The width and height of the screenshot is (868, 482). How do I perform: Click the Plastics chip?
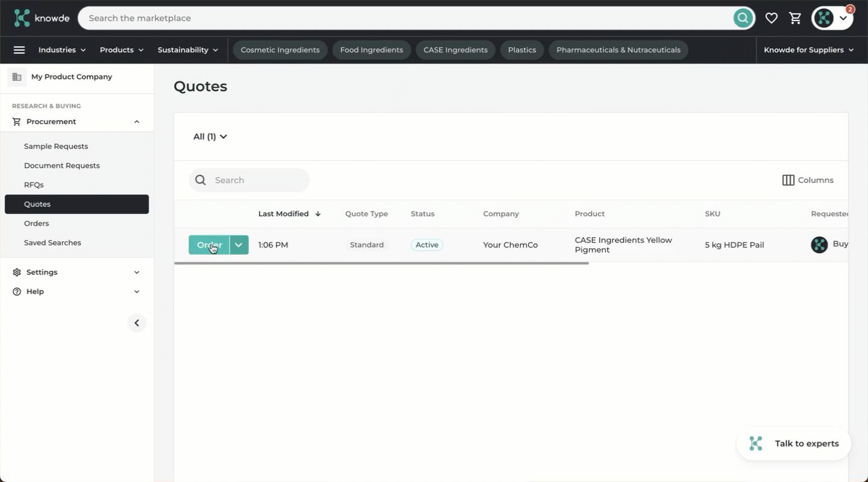coord(522,50)
